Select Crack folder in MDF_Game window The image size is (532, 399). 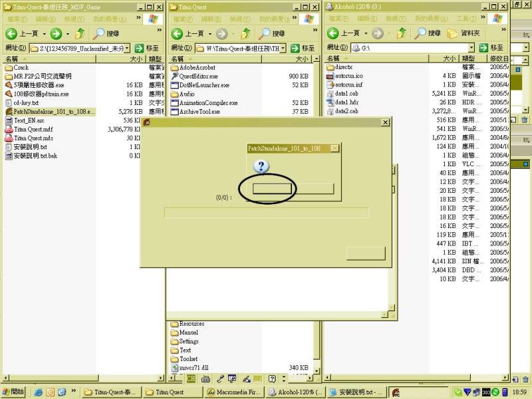click(x=17, y=68)
